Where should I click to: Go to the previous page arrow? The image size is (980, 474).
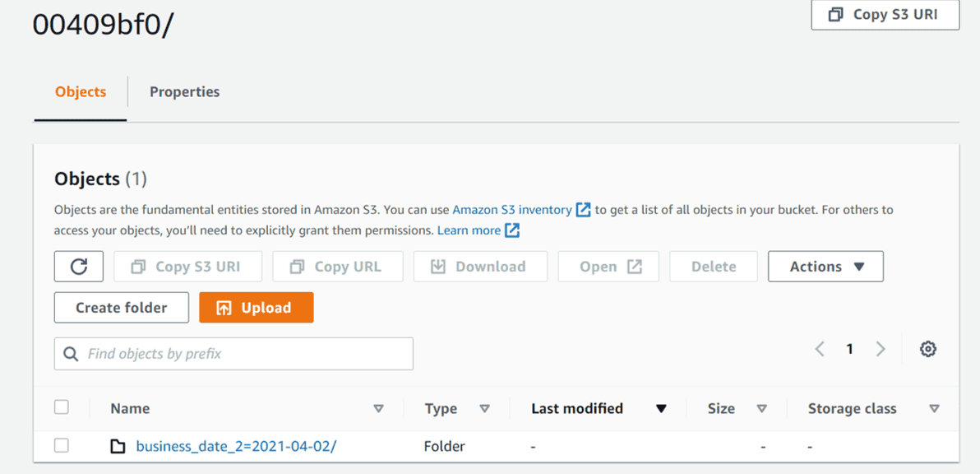820,349
